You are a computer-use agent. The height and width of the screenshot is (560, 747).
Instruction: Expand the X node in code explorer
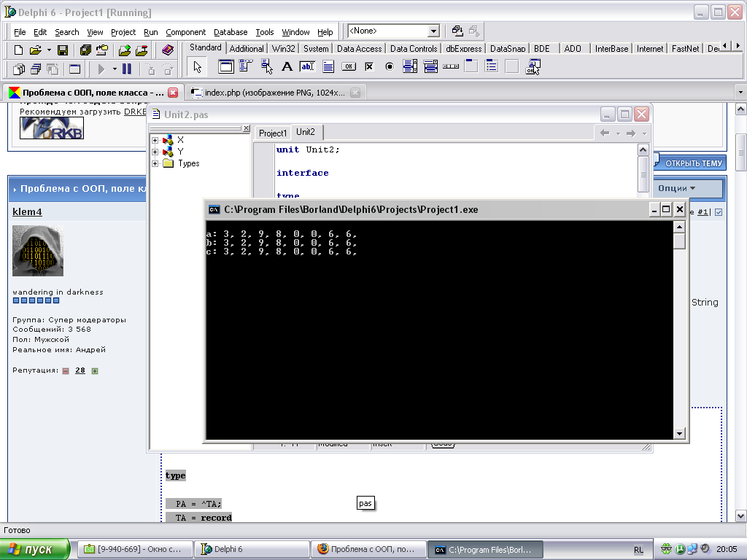[155, 140]
